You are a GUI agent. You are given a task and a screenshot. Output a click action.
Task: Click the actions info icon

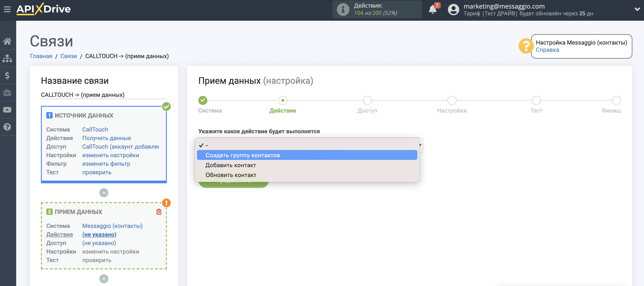coord(343,9)
